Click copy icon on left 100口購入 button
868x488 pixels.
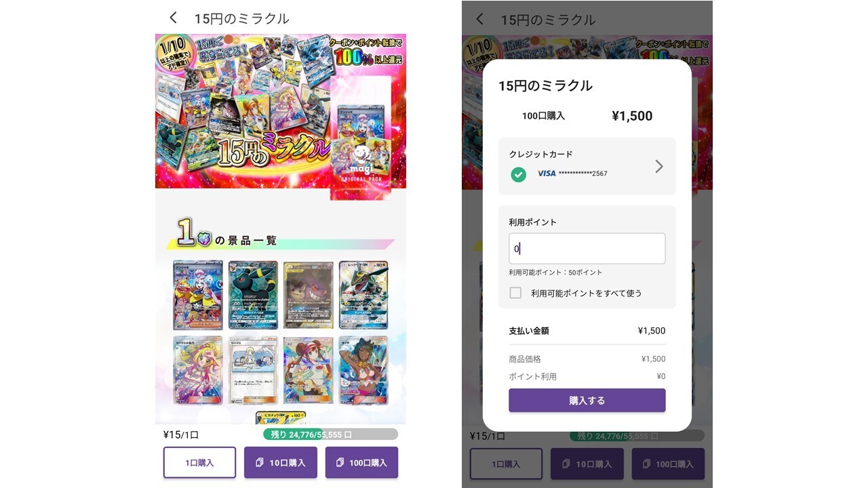click(340, 463)
